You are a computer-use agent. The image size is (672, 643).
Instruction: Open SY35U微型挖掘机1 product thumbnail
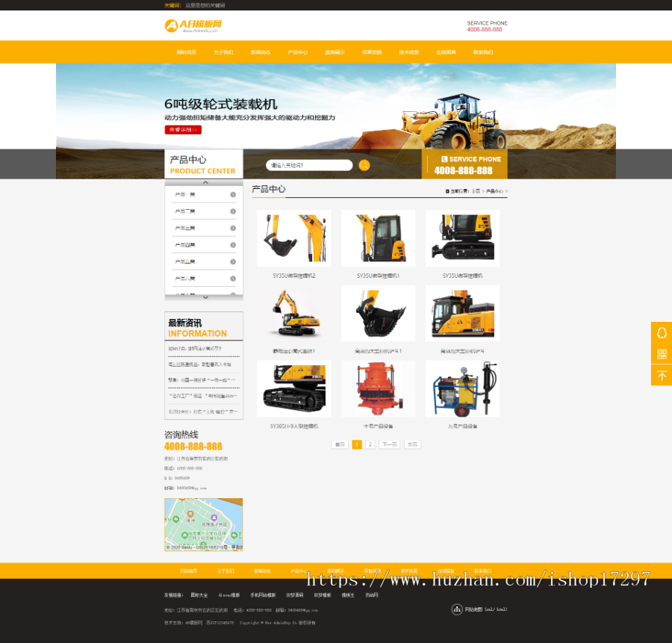(x=378, y=238)
